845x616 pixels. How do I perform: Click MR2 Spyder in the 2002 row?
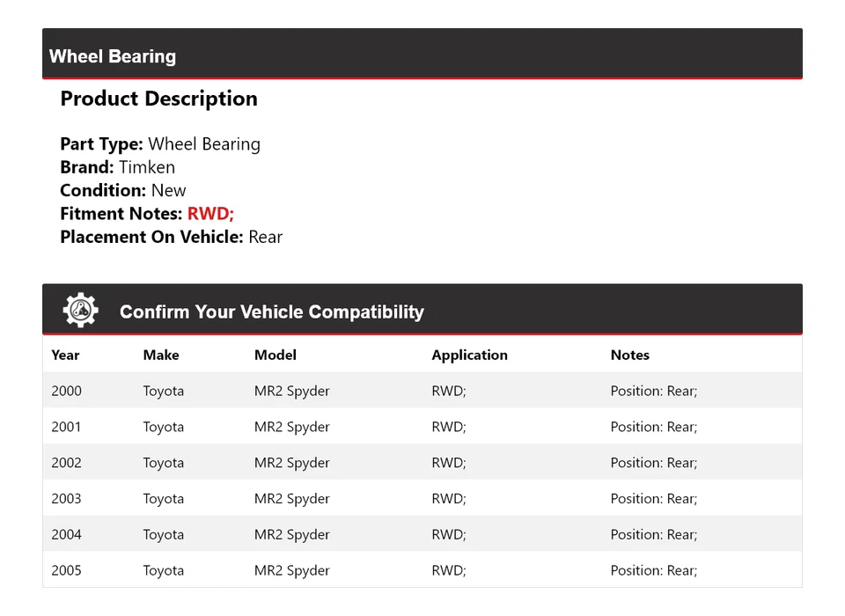[291, 463]
